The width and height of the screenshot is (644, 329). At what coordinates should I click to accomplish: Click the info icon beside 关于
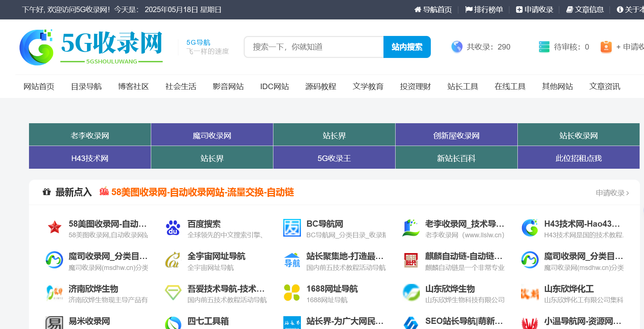click(620, 10)
